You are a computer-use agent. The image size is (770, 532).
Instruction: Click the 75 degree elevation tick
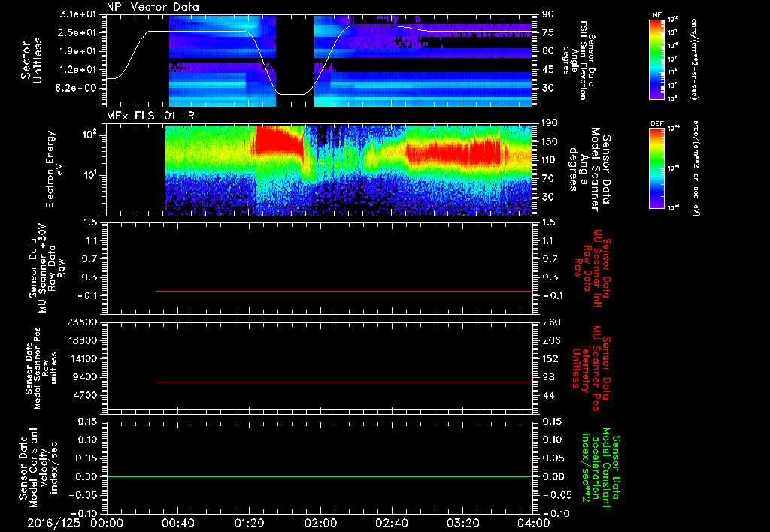(548, 32)
